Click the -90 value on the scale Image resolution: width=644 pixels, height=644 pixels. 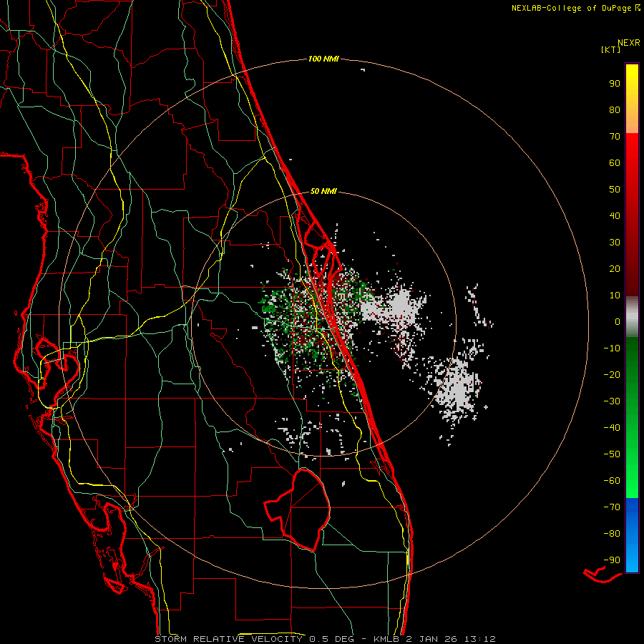(612, 560)
